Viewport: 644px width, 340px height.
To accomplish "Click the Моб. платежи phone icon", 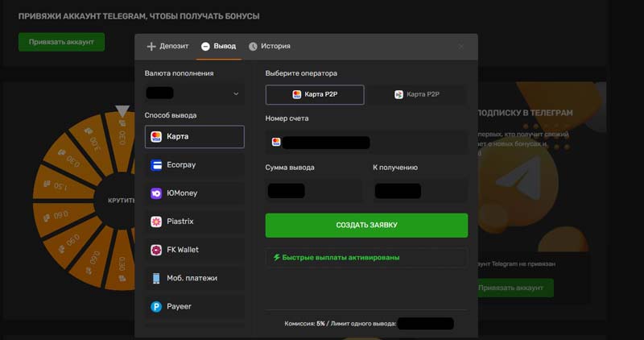I will click(156, 278).
